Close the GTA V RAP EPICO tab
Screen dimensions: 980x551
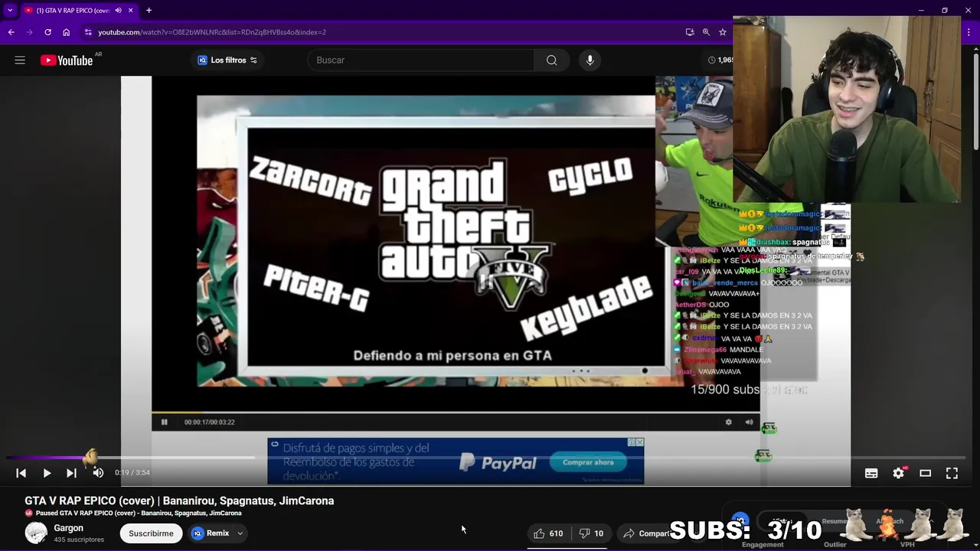(x=130, y=11)
